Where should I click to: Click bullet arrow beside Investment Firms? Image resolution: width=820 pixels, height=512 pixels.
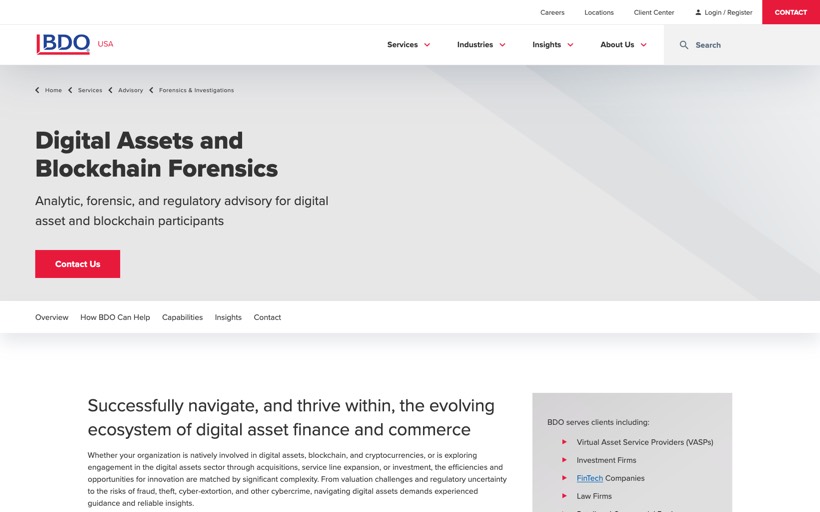pyautogui.click(x=564, y=460)
